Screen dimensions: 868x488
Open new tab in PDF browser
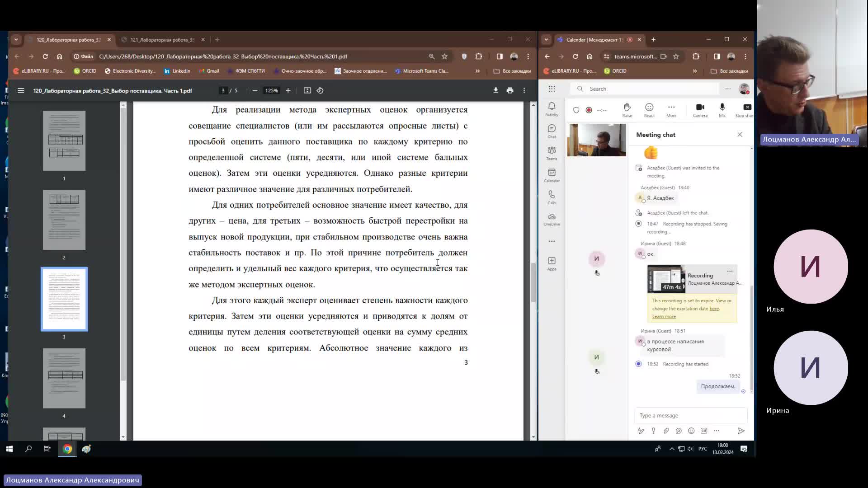pyautogui.click(x=217, y=40)
